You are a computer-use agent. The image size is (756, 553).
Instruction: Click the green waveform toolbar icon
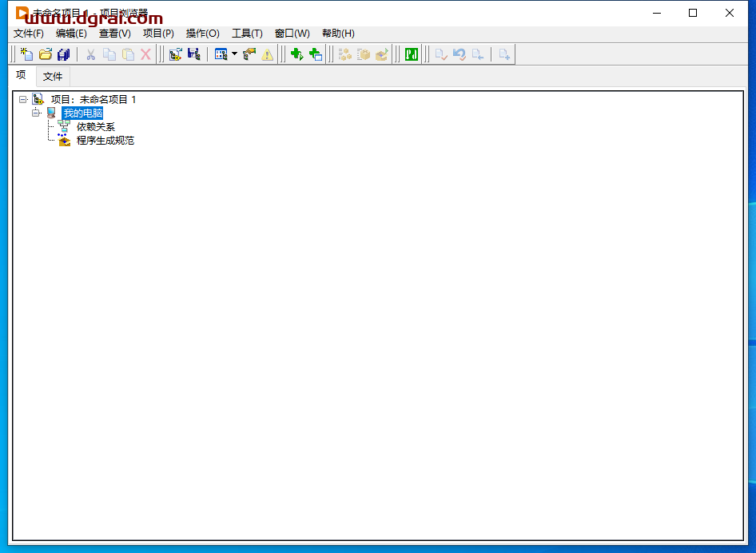point(412,54)
